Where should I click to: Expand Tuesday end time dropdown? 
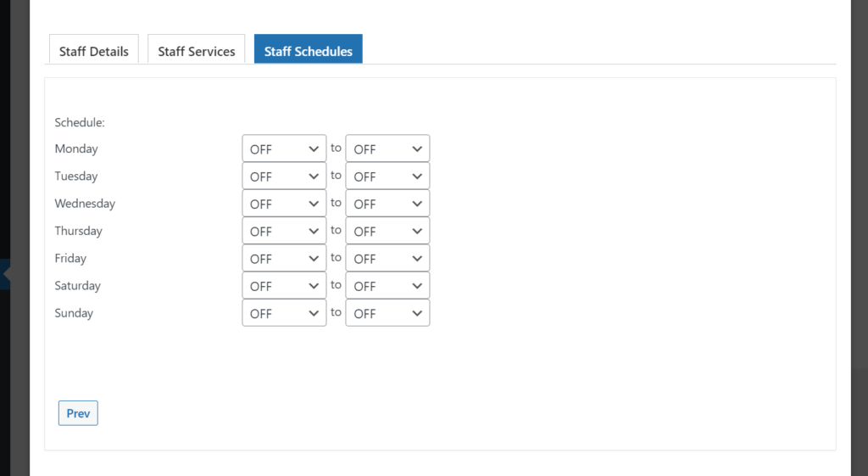click(387, 176)
